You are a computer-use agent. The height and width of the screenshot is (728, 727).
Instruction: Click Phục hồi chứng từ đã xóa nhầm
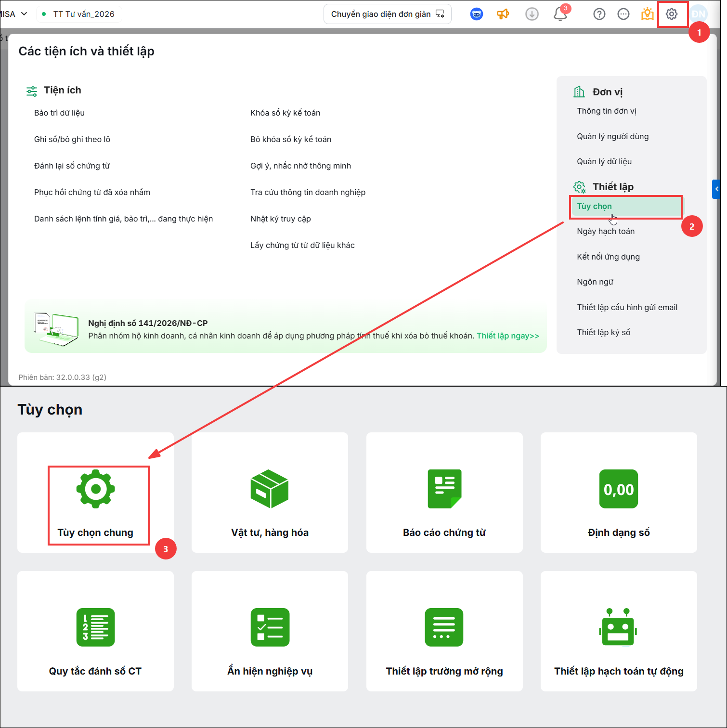click(x=92, y=192)
